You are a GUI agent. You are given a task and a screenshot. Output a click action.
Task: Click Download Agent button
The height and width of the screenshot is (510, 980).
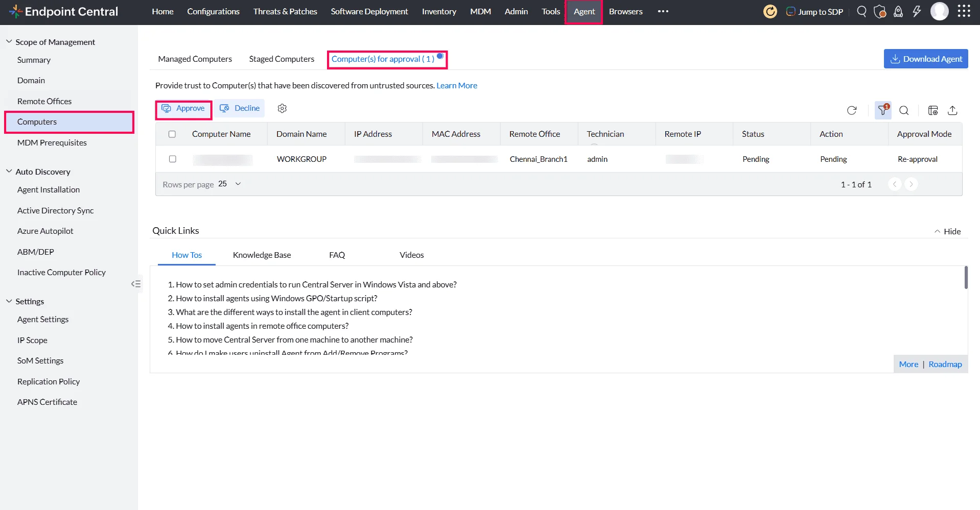click(926, 59)
